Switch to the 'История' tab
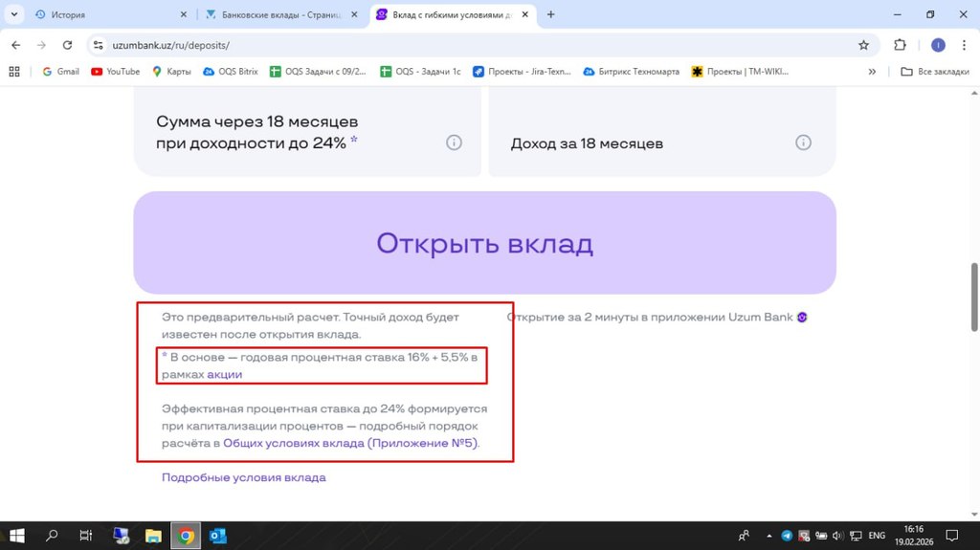This screenshot has width=980, height=550. click(x=105, y=15)
